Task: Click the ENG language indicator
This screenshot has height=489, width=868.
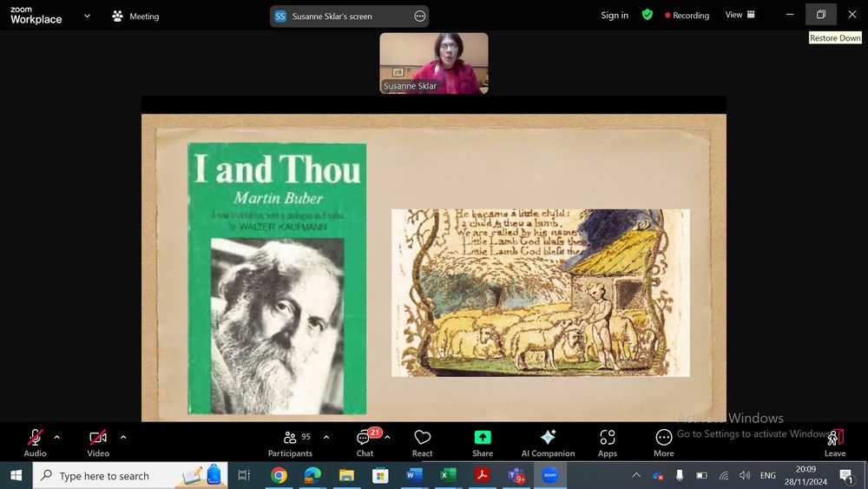Action: [x=768, y=475]
